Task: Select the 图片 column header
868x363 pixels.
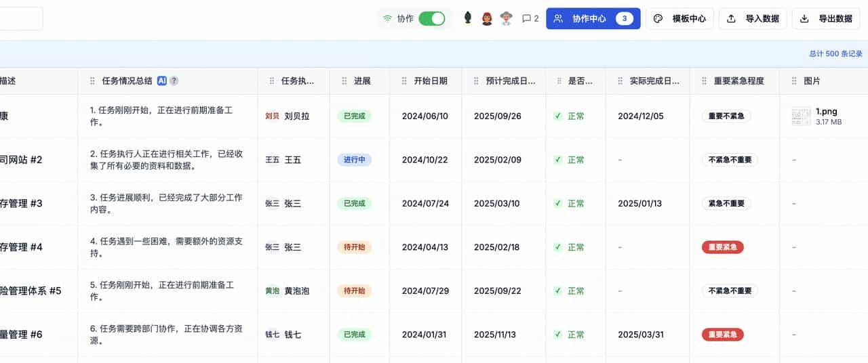Action: coord(823,81)
